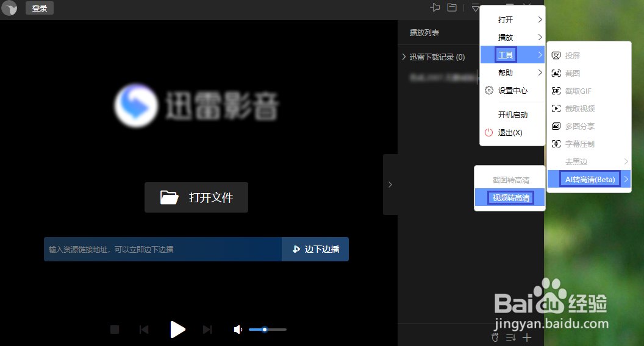The height and width of the screenshot is (346, 644).
Task: Open 设置中心 settings center
Action: [512, 90]
